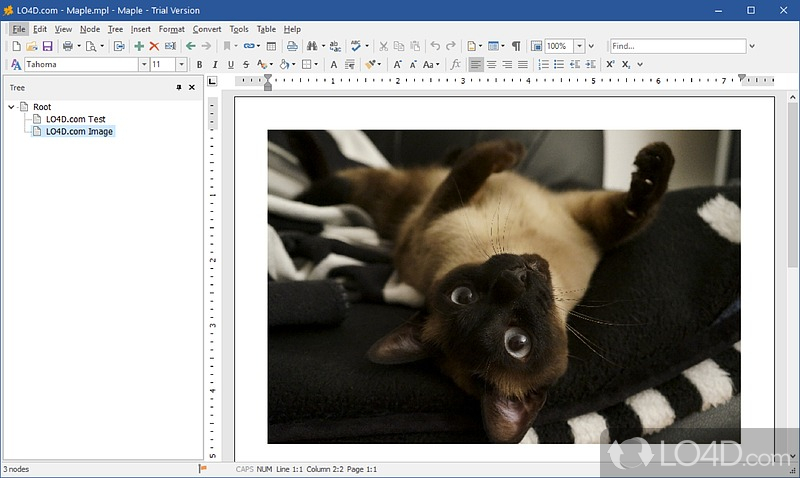800x478 pixels.
Task: Open the zoom 100% dropdown
Action: click(577, 46)
